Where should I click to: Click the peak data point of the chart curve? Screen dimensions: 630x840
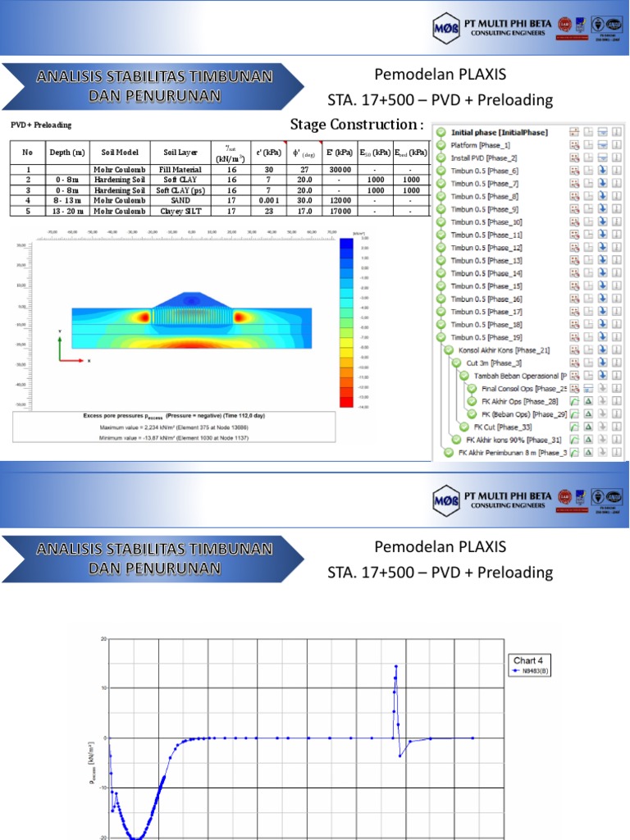(x=396, y=666)
